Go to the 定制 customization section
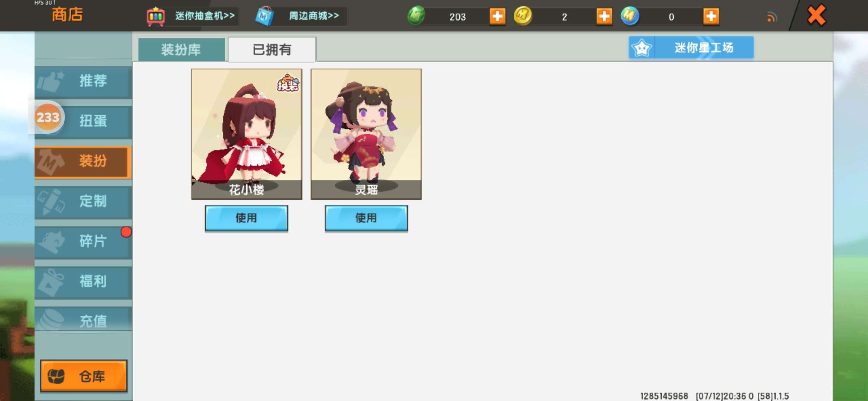The width and height of the screenshot is (868, 401). 83,202
